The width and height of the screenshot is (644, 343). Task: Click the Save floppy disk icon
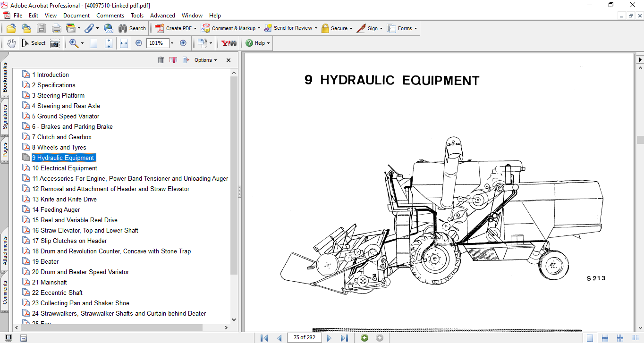[42, 28]
